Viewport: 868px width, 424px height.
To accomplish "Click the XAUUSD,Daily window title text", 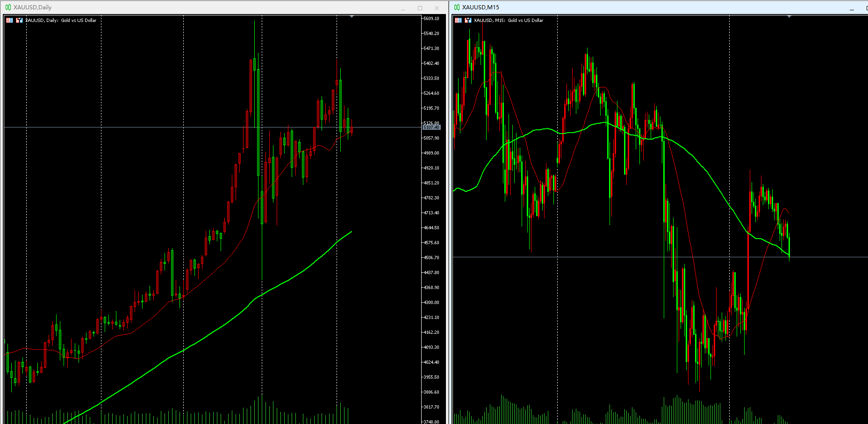I will (x=32, y=7).
